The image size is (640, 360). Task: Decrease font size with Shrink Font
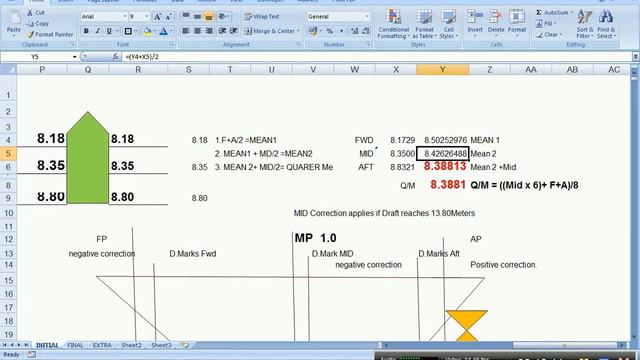pos(168,17)
